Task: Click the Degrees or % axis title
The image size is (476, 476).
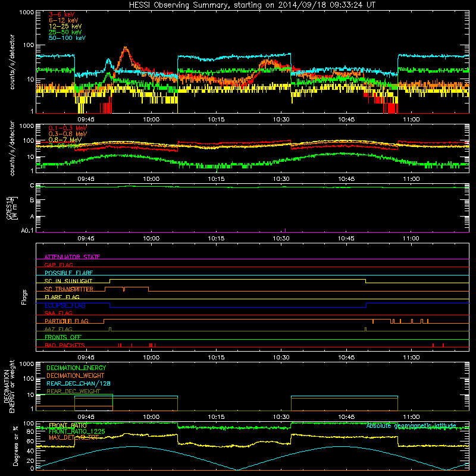Action: coord(15,446)
